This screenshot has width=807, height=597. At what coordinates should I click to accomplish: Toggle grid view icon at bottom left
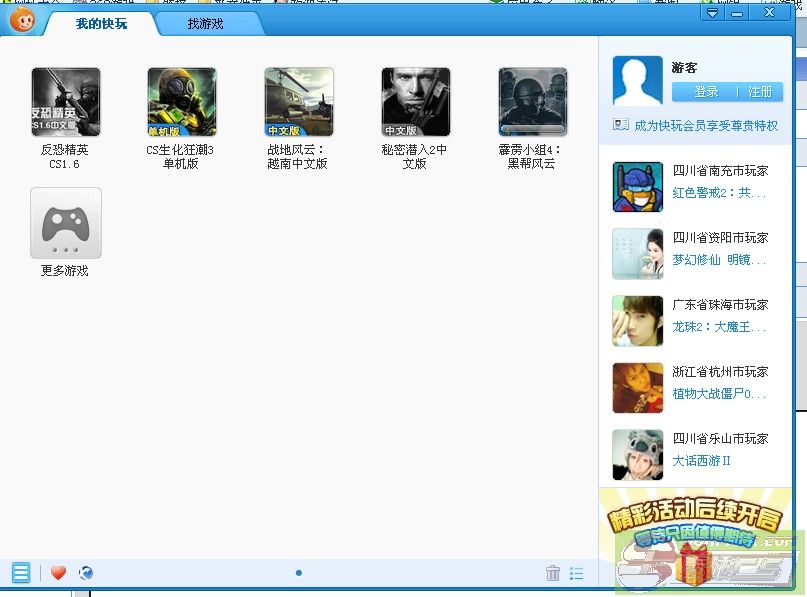[x=21, y=573]
